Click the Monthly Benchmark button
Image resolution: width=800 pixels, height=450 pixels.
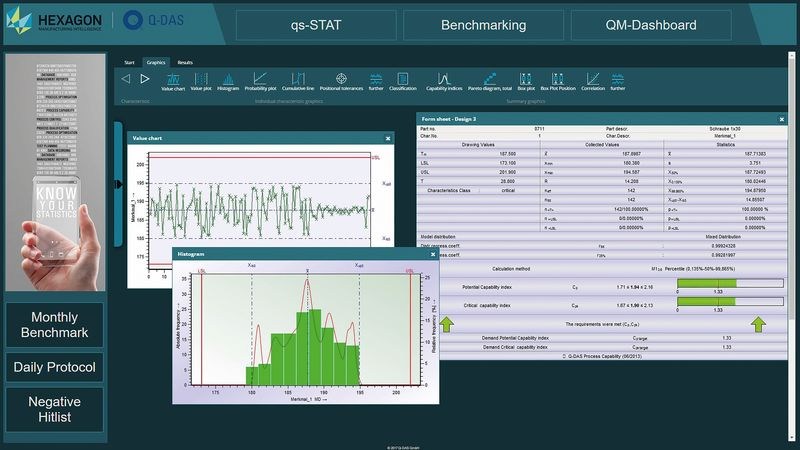56,324
